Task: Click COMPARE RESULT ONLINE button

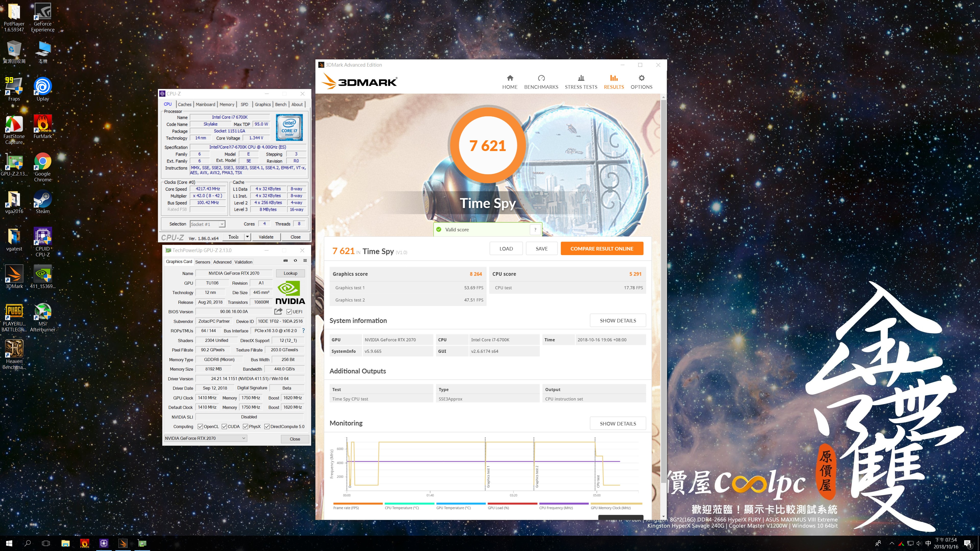Action: [x=602, y=249]
